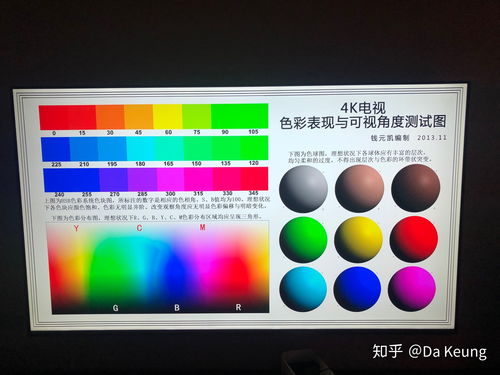Image resolution: width=500 pixels, height=375 pixels.
Task: Pick the yellow-green block labeled 75
Action: pos(196,116)
